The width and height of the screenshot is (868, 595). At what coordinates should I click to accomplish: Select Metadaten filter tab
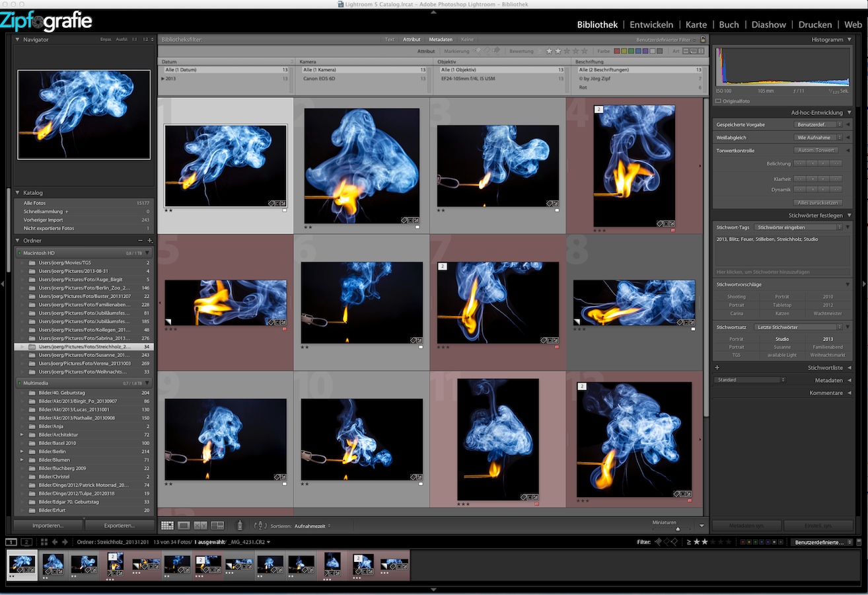(x=441, y=40)
